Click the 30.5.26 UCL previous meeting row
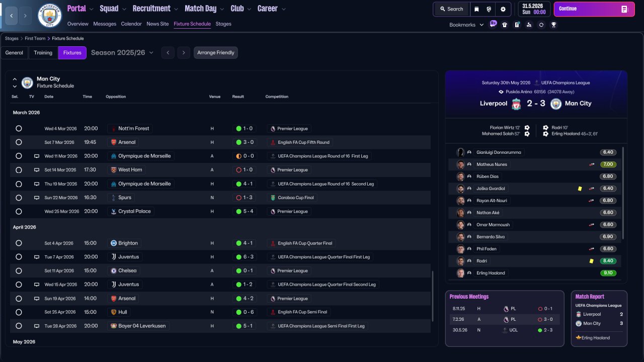The height and width of the screenshot is (362, 644). 505,330
